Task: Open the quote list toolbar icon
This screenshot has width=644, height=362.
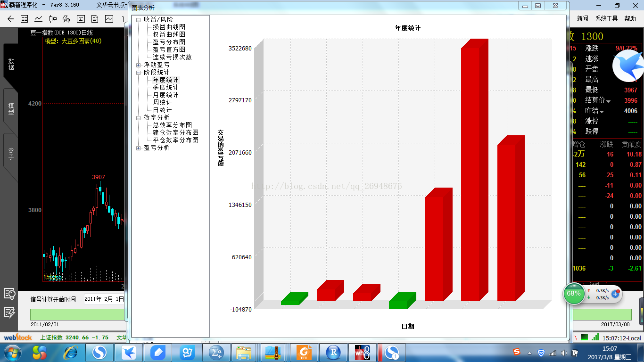Action: 25,19
